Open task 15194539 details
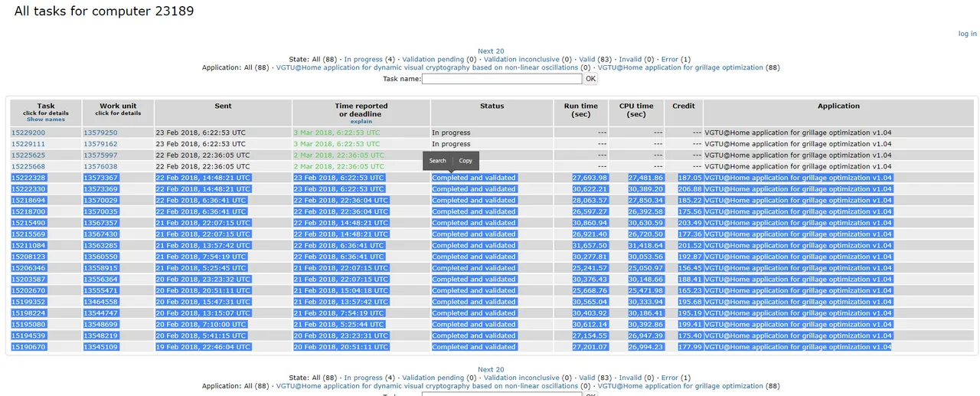The image size is (980, 396). 28,335
